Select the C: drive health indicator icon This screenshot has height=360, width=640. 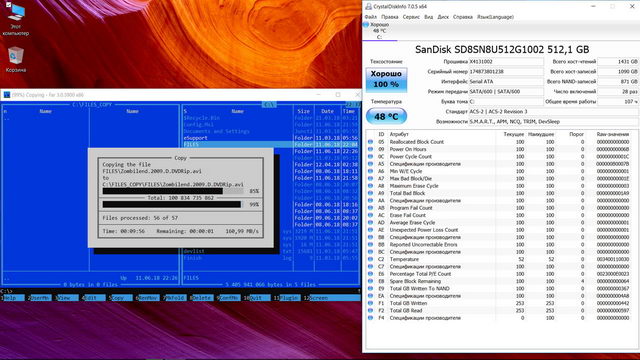pos(366,25)
